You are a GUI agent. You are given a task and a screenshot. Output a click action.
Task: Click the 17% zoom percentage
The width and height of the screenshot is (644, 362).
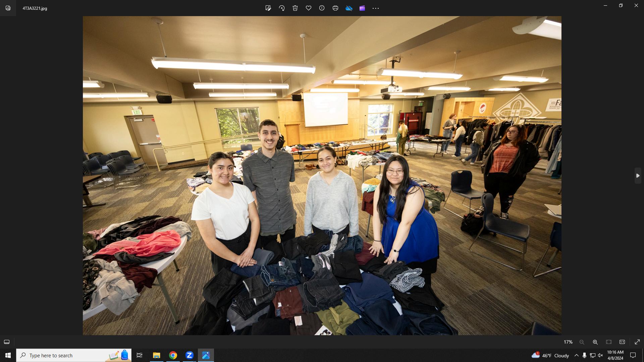(568, 342)
